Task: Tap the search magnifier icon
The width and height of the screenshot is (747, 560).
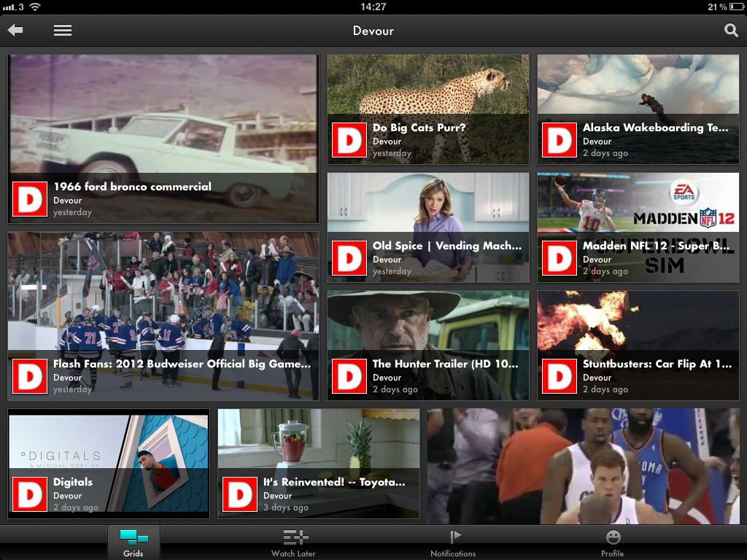Action: 730,31
